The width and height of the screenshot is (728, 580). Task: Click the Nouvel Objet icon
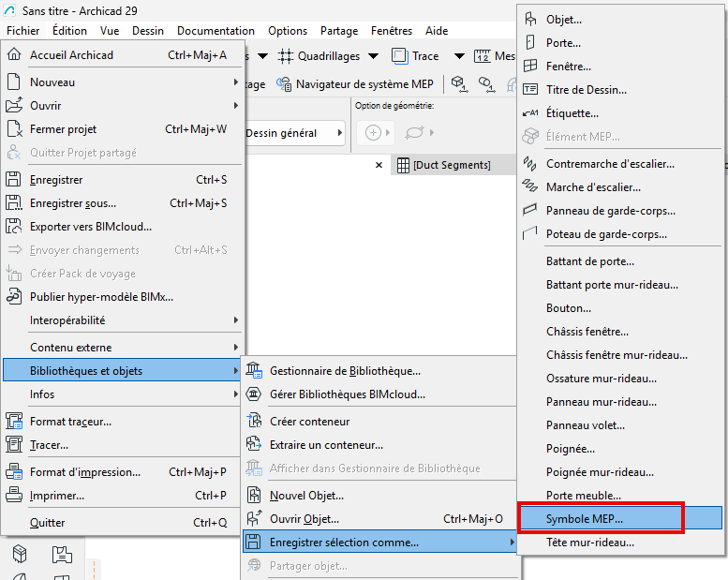pos(254,495)
